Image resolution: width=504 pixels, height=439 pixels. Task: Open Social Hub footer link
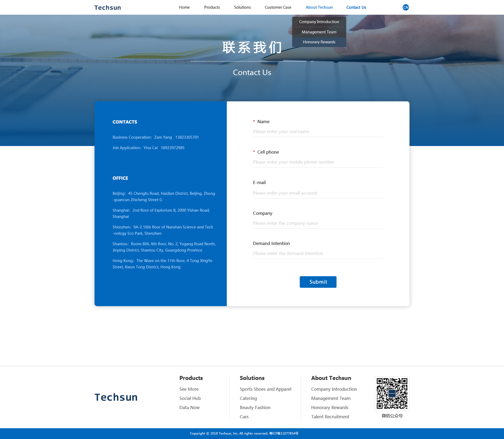(x=190, y=398)
